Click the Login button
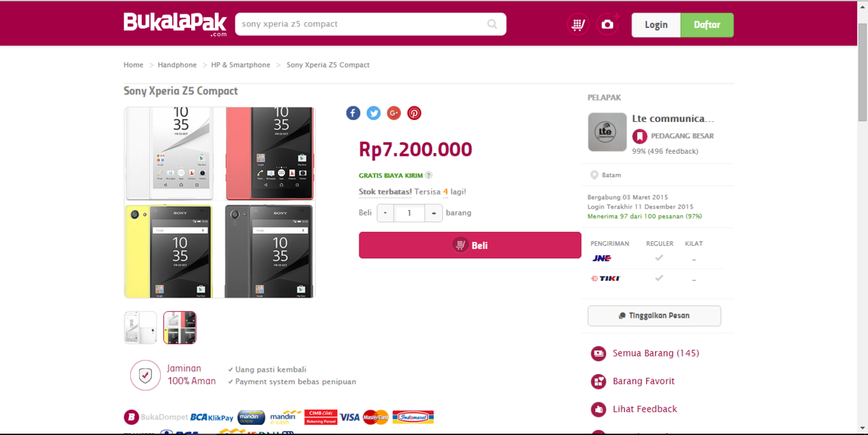This screenshot has height=435, width=868. [656, 25]
